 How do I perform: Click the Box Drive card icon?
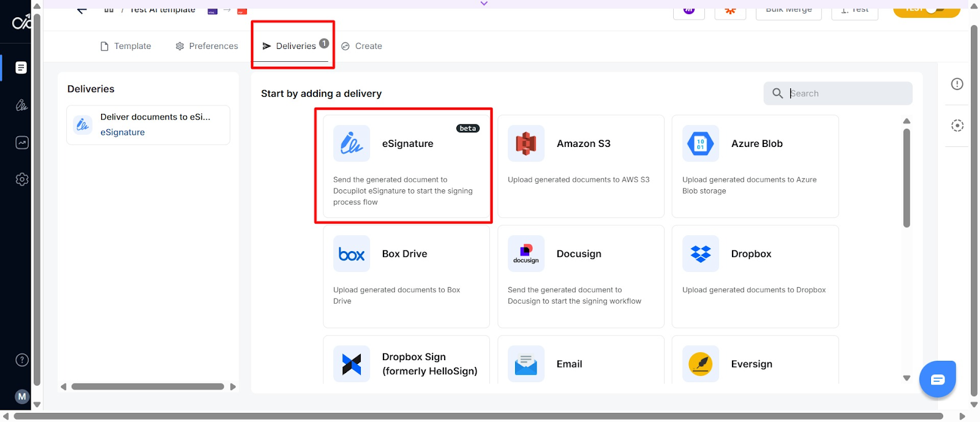[x=352, y=254]
